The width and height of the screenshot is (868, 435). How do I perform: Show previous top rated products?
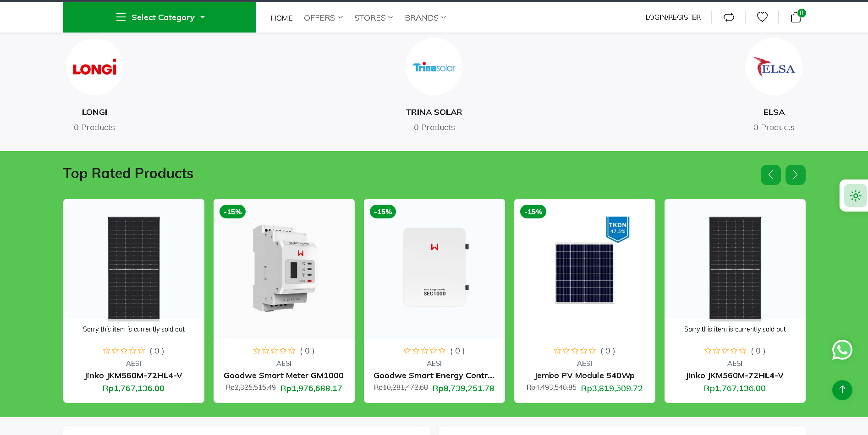770,174
